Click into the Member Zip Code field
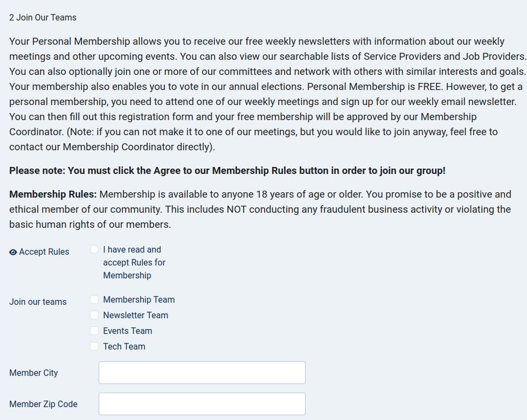The width and height of the screenshot is (527, 420). tap(202, 404)
